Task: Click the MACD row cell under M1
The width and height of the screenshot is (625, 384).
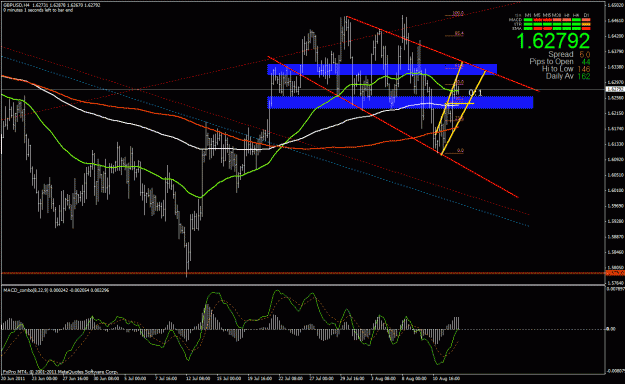Action: (x=528, y=20)
